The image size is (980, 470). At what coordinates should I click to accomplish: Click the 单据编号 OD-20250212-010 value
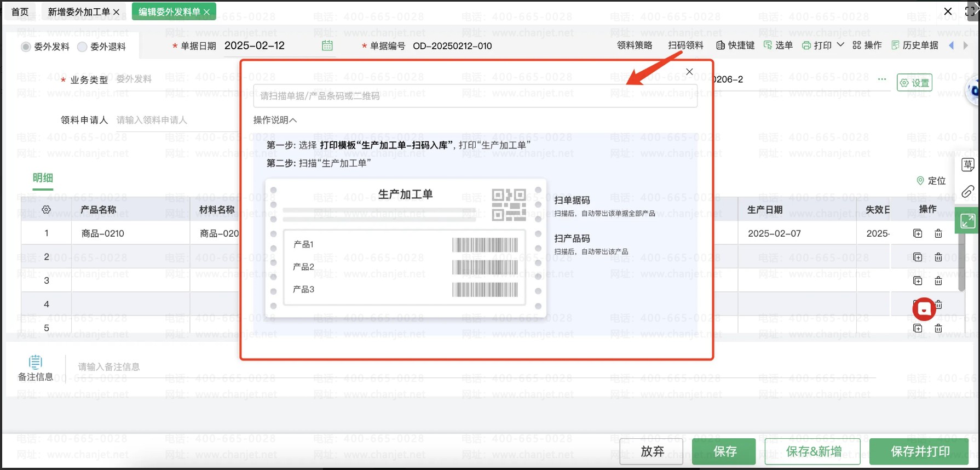point(452,46)
